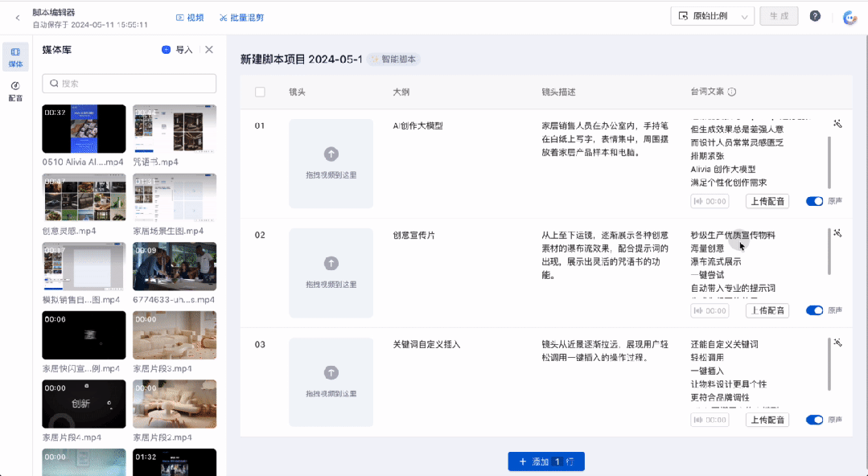868x476 pixels.
Task: Click the 导入 import button
Action: 177,50
